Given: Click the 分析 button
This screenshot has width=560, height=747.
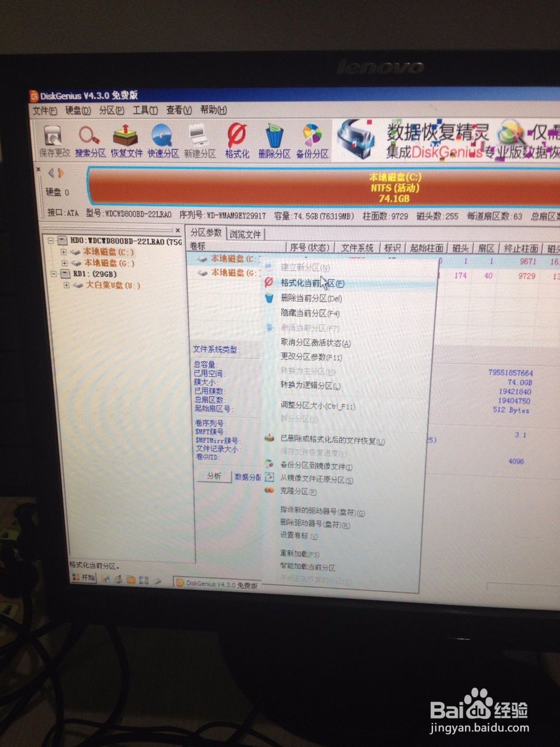Looking at the screenshot, I should [214, 476].
